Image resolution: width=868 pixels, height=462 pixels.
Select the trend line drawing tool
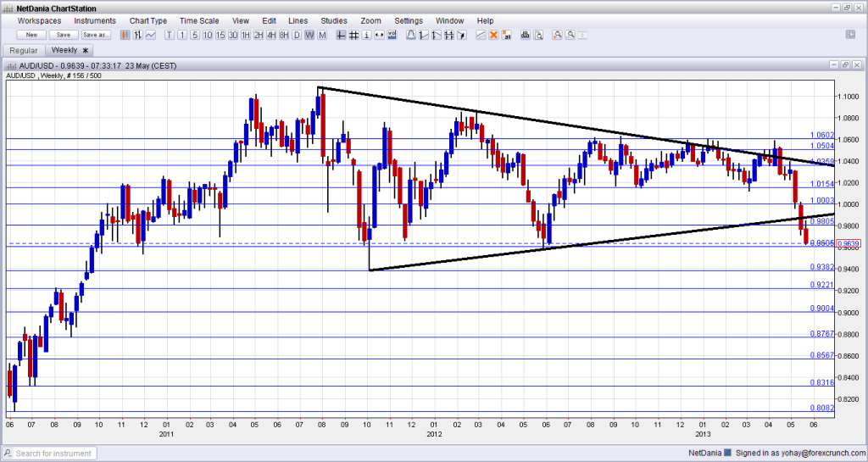[424, 35]
